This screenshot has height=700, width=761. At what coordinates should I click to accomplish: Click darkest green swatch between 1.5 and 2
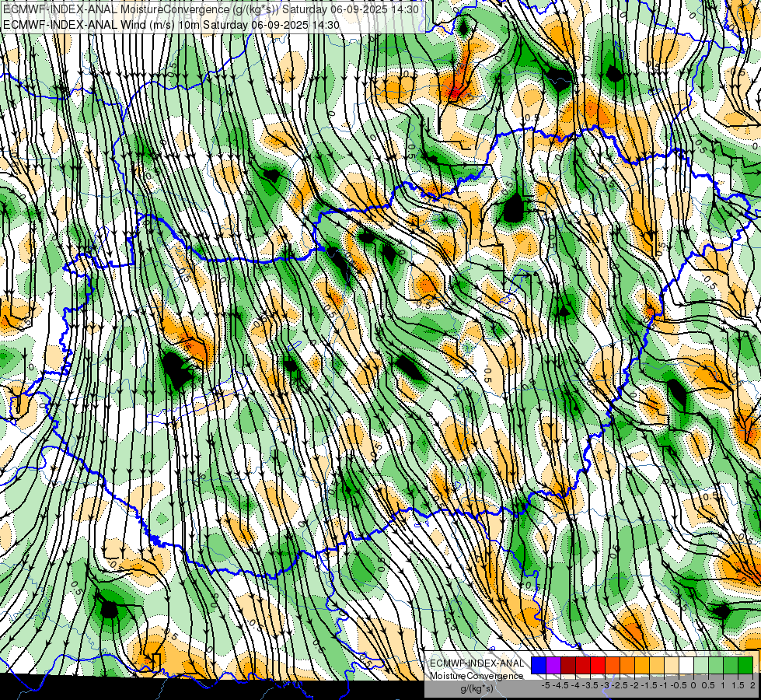745,666
